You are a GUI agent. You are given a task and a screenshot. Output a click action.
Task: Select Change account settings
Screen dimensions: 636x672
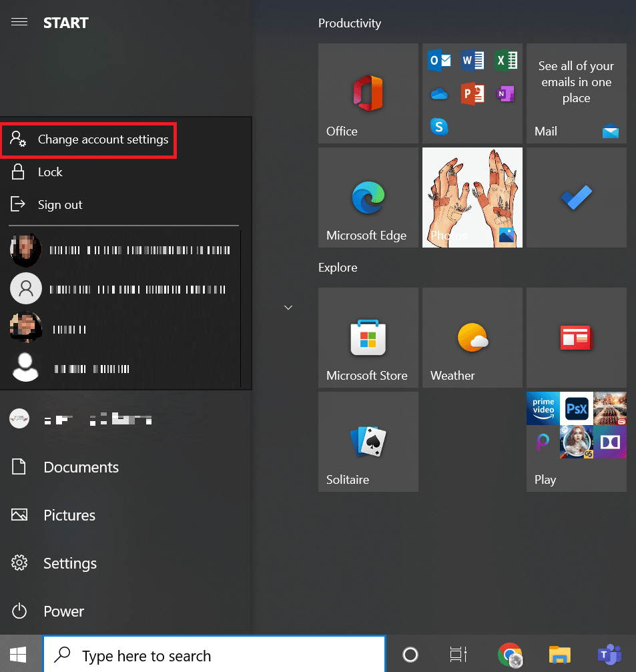(89, 139)
